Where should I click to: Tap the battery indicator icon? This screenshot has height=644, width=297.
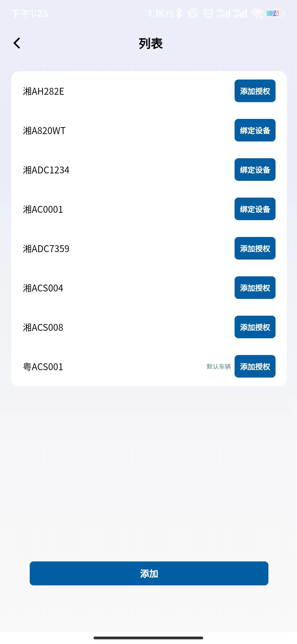point(276,13)
